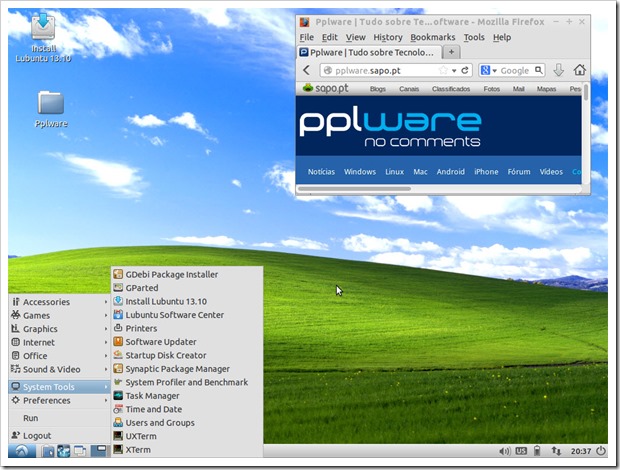Click the Linux site link
620x470 pixels.
pos(394,172)
